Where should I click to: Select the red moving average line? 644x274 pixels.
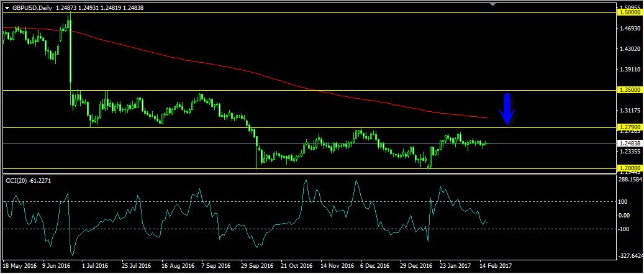(247, 72)
